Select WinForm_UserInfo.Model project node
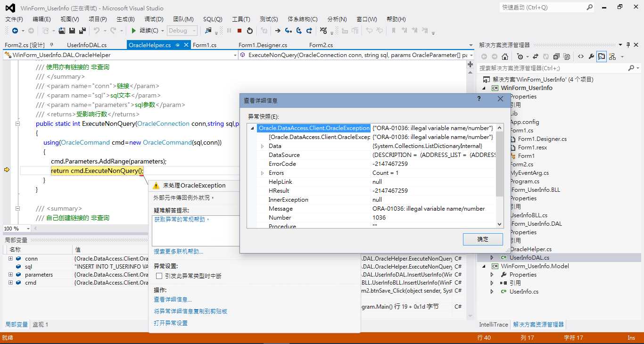644x344 pixels. click(x=535, y=266)
